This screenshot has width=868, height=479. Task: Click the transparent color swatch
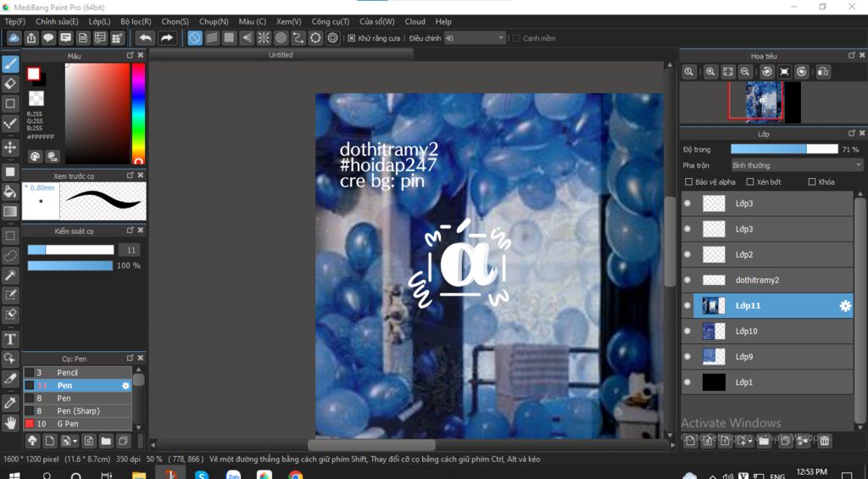pos(36,98)
